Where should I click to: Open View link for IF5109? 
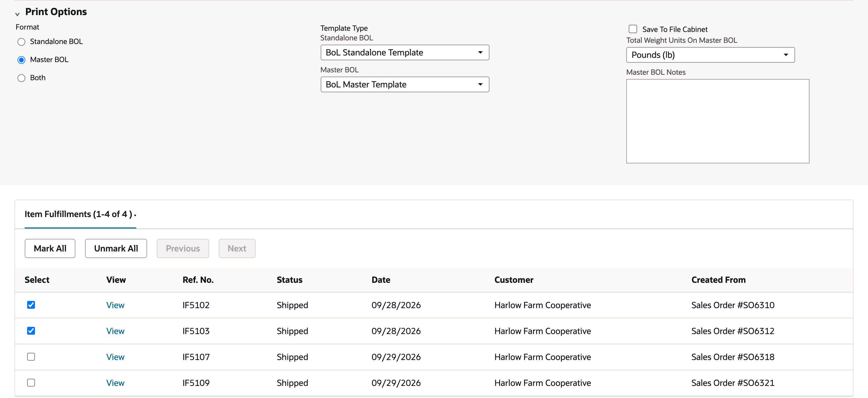[115, 383]
